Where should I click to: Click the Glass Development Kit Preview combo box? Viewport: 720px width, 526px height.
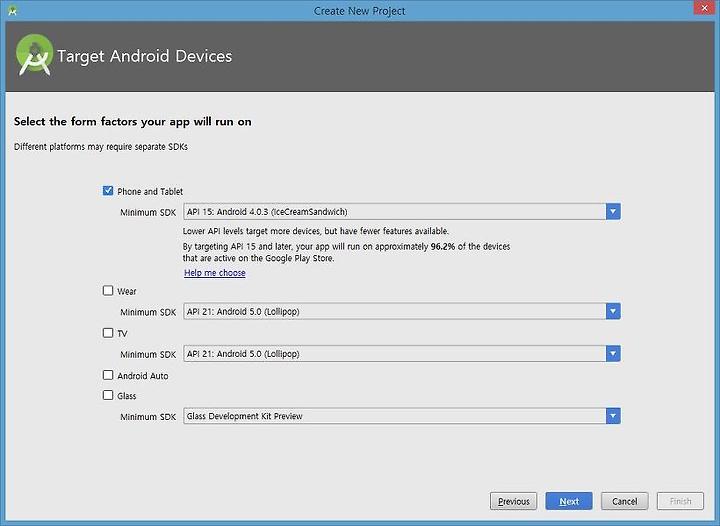click(402, 416)
